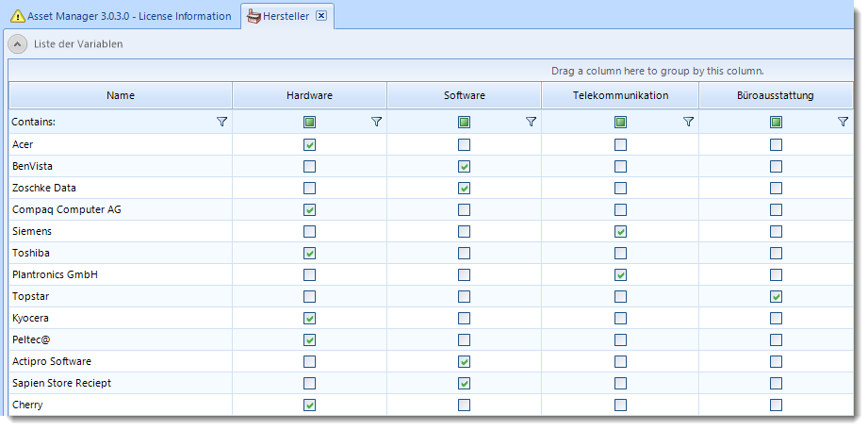Uncheck Software for Sapien Store Reciept
Image resolution: width=868 pixels, height=430 pixels.
tap(464, 383)
